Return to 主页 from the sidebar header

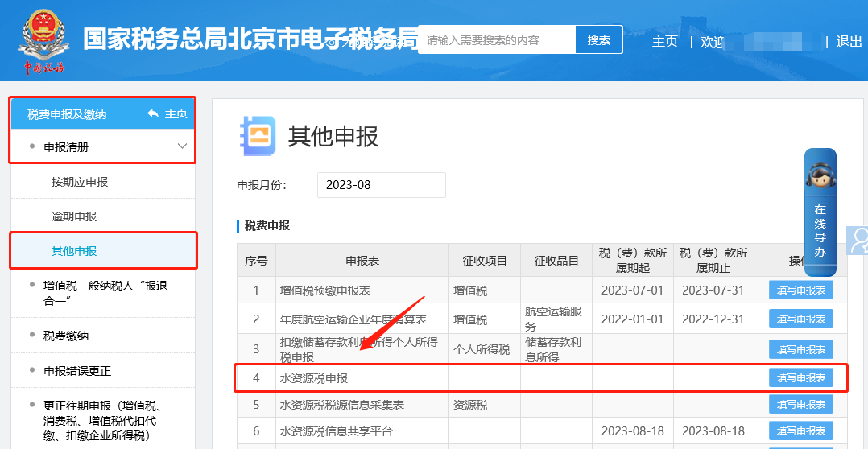(176, 114)
